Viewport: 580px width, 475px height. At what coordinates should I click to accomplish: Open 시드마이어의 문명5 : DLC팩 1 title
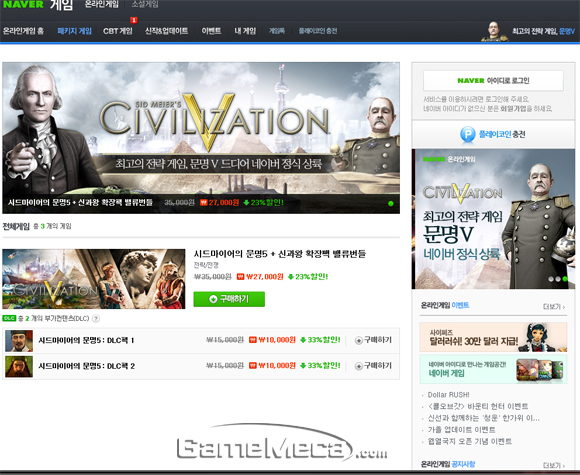87,340
